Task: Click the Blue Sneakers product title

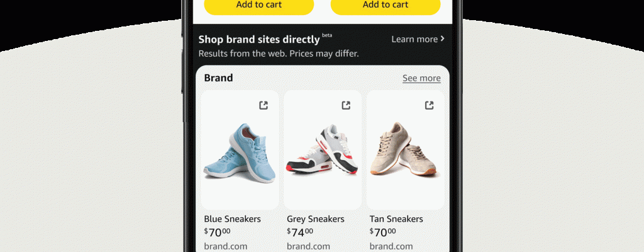Action: coord(232,219)
